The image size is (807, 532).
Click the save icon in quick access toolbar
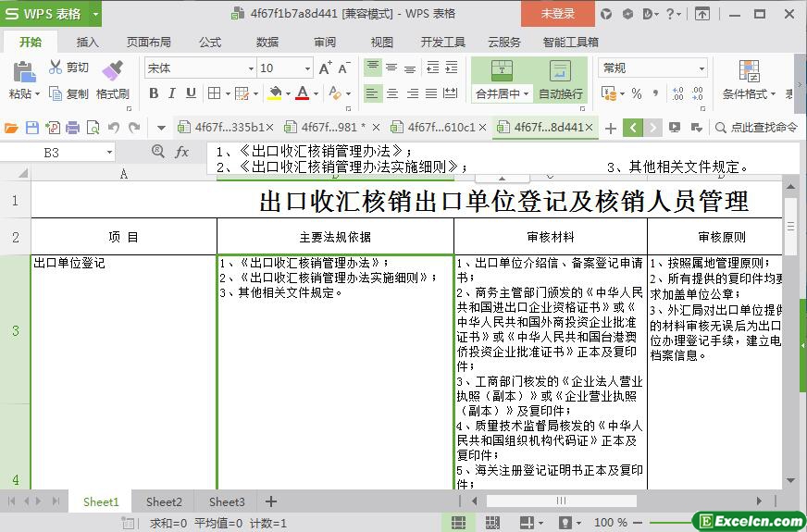[32, 128]
